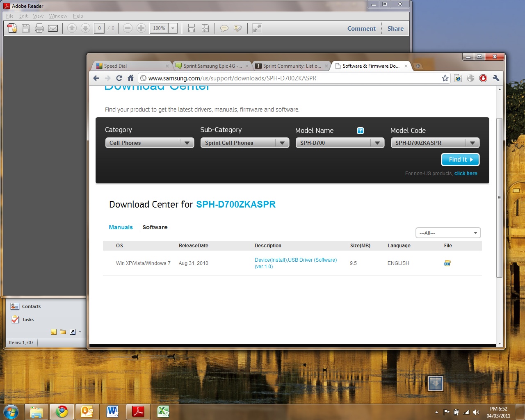Screen dimensions: 525x420
Task: Open a new browser tab
Action: [x=418, y=66]
